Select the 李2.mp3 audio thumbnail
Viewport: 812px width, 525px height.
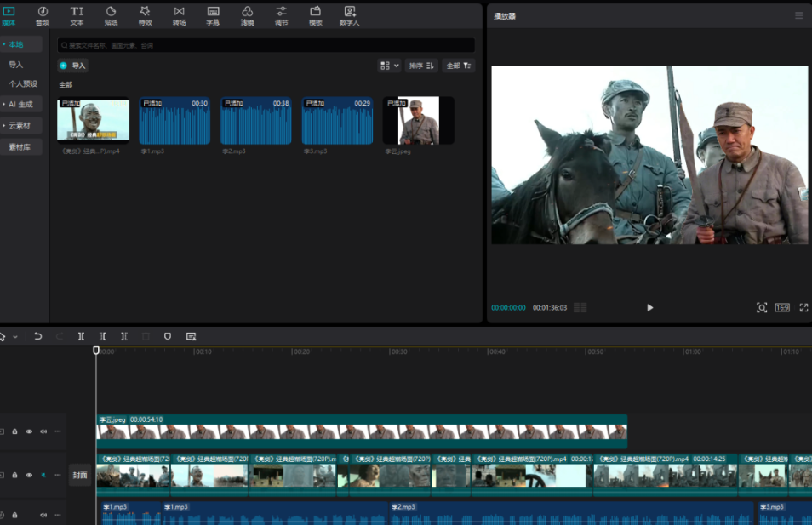pos(256,120)
